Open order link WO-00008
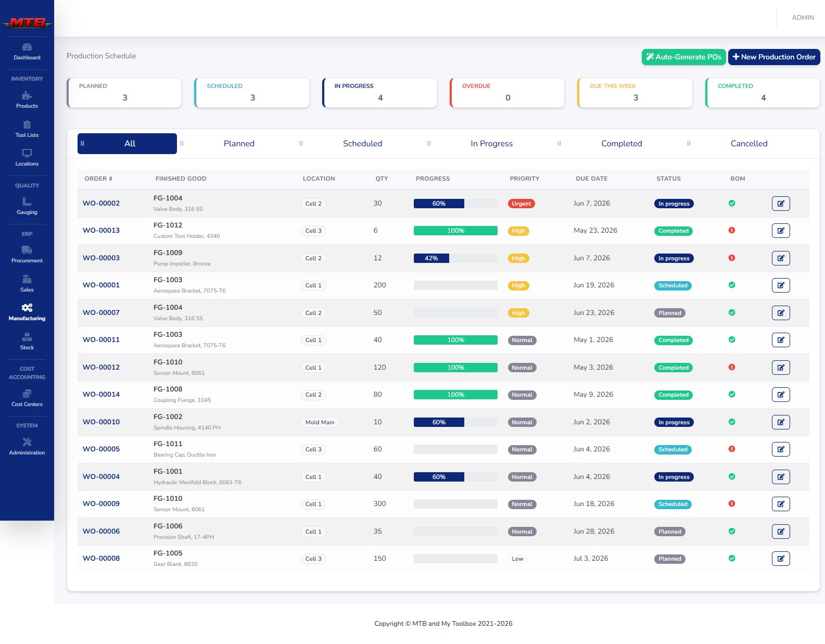This screenshot has height=644, width=825. (101, 558)
